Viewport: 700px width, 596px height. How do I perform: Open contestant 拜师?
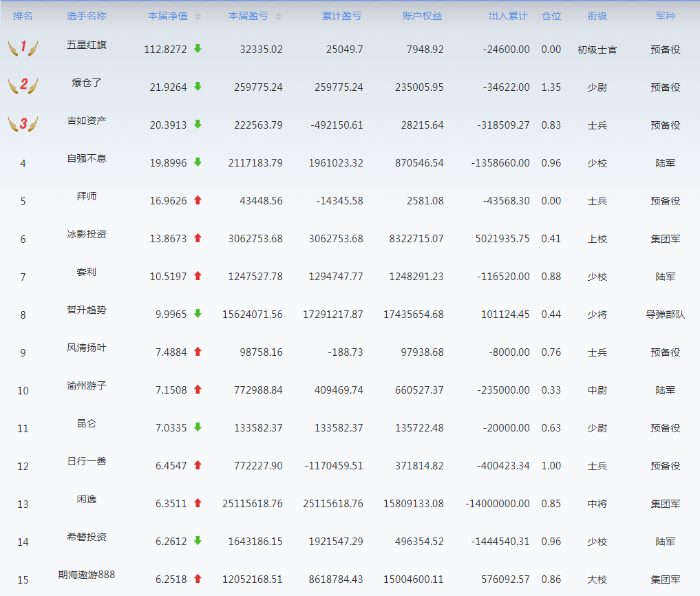87,196
